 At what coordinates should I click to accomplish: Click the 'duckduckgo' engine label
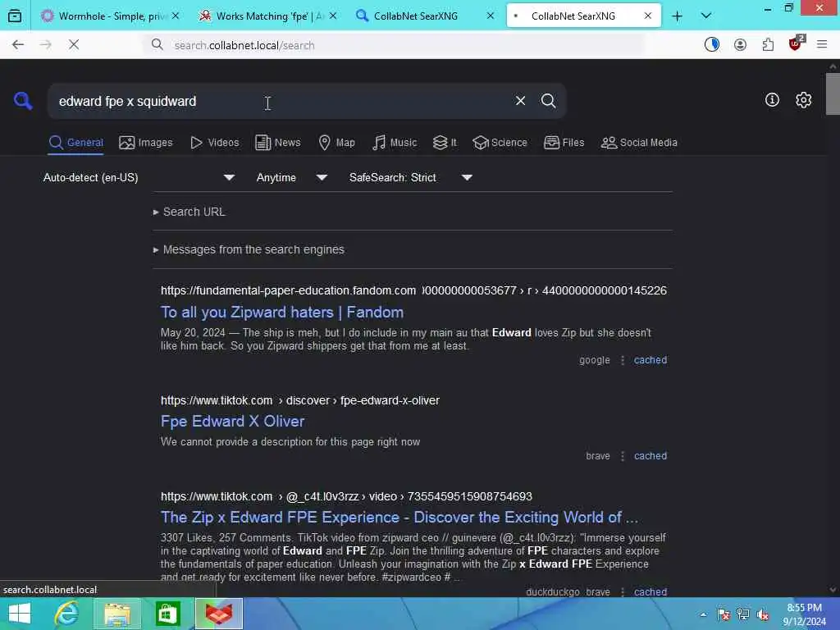552,591
